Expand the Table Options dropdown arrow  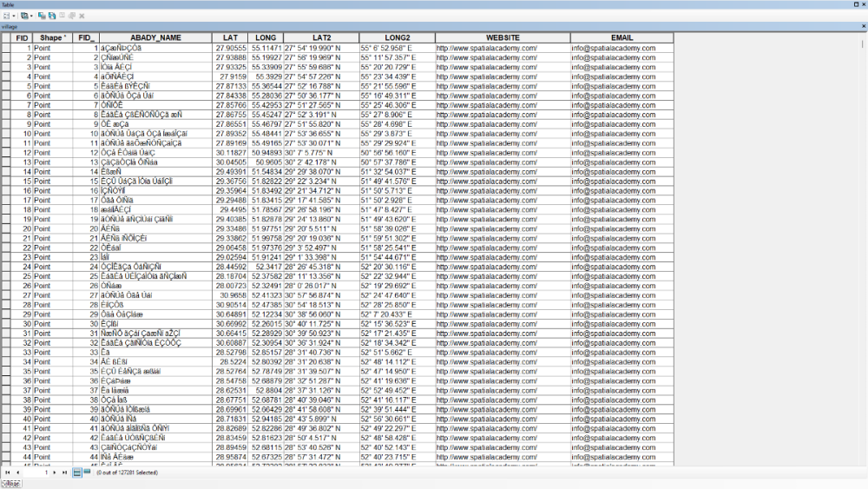13,16
